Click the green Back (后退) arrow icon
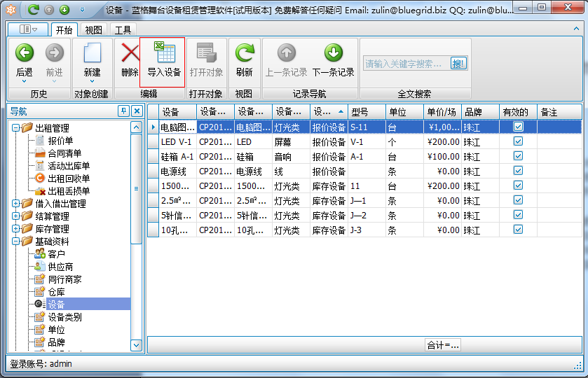The image size is (588, 378). pos(25,53)
